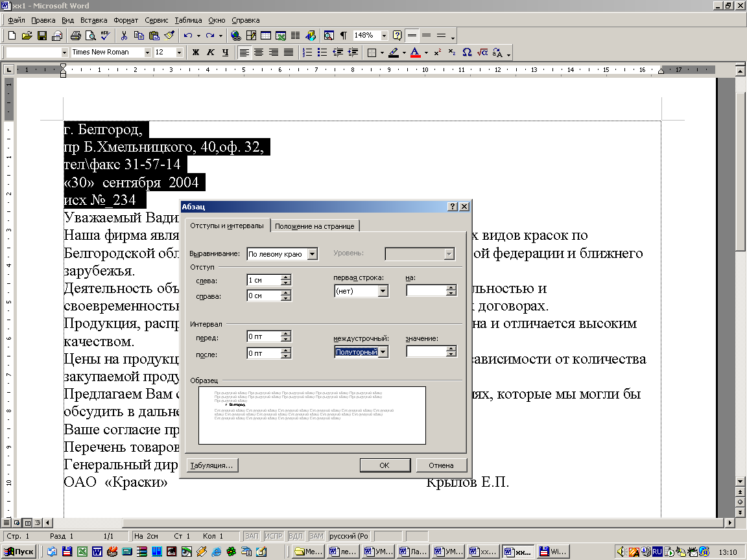Enable center text alignment

pos(259,52)
